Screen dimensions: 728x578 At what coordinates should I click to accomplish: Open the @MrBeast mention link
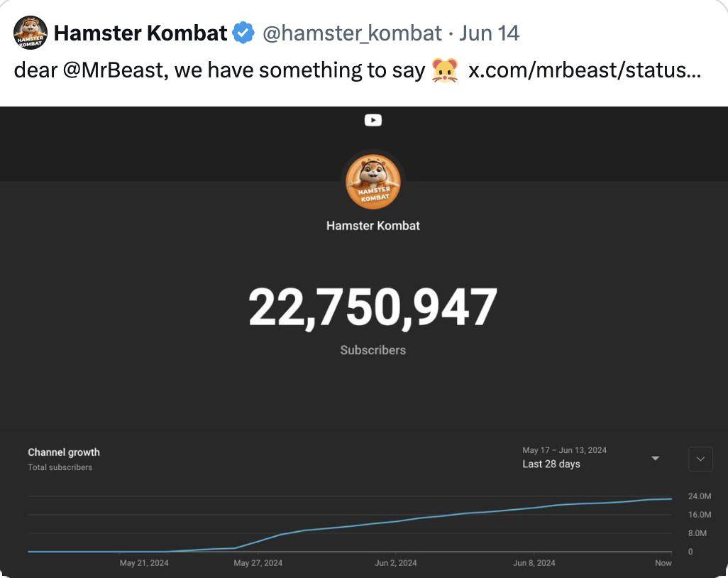coord(115,70)
